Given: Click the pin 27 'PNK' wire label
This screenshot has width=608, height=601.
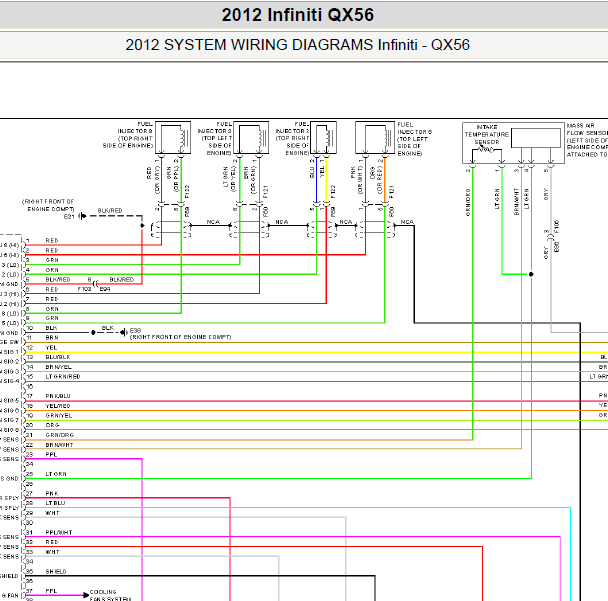Looking at the screenshot, I should (x=52, y=493).
